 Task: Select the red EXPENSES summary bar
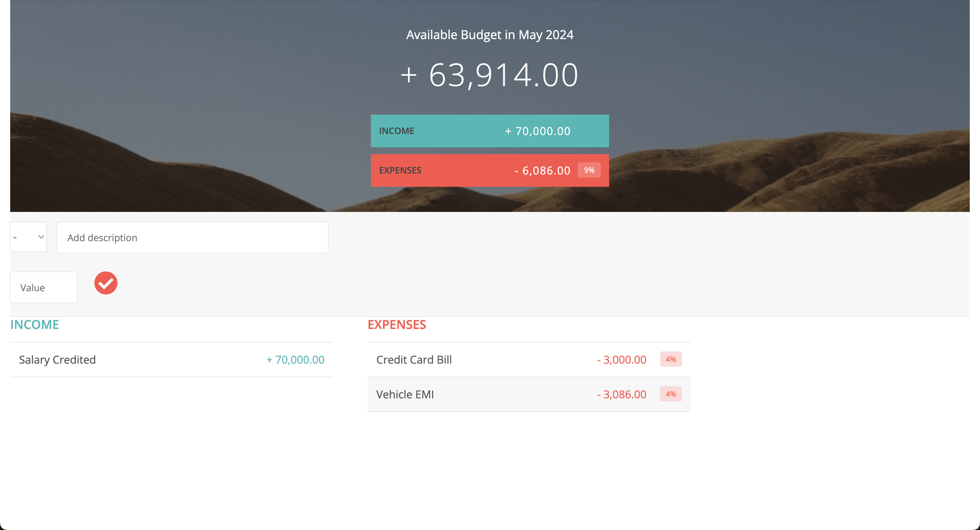[x=490, y=170]
